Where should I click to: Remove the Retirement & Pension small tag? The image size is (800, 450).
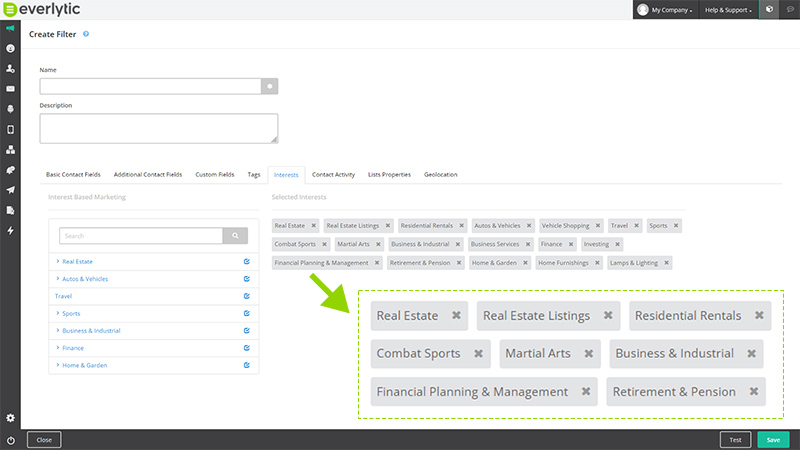[459, 263]
